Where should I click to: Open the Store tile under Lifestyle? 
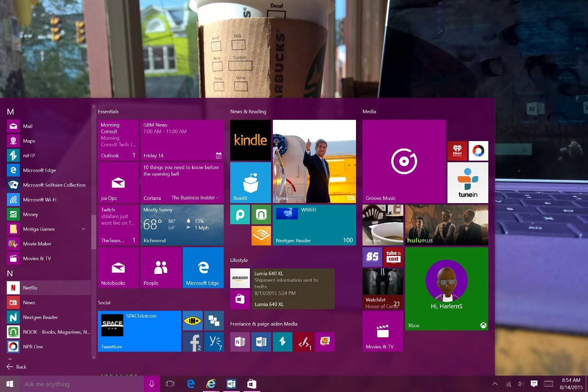pyautogui.click(x=240, y=299)
